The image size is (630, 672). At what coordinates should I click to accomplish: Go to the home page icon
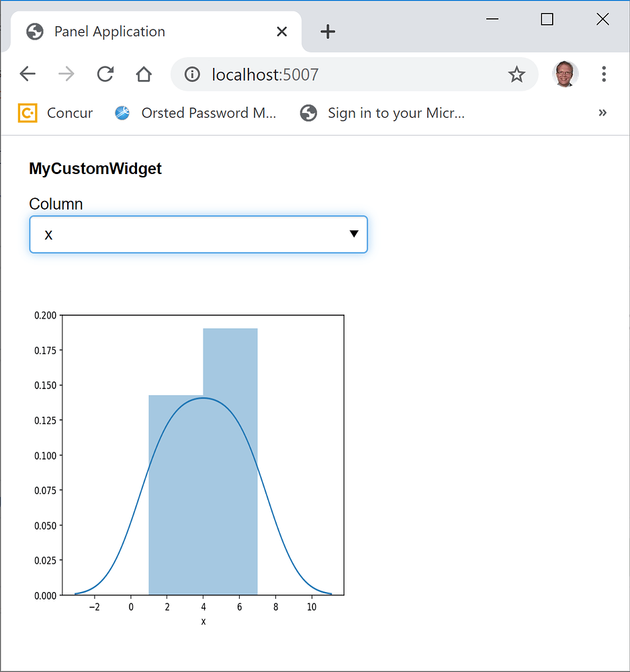pos(144,74)
